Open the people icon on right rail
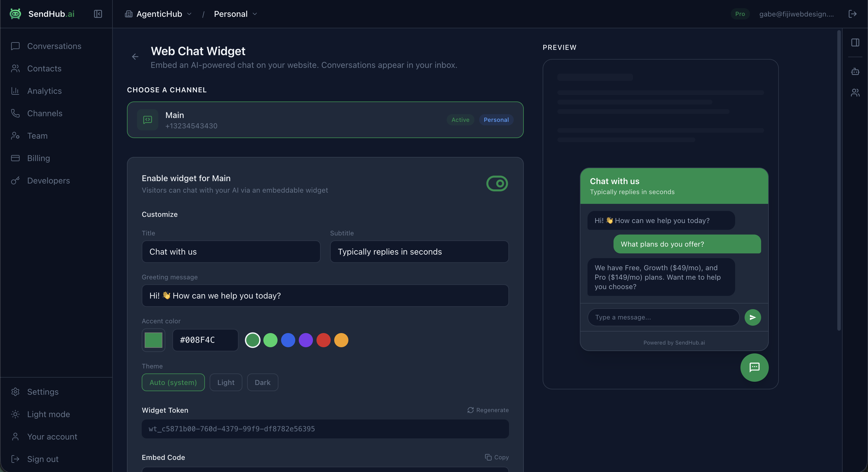Image resolution: width=868 pixels, height=472 pixels. (855, 93)
